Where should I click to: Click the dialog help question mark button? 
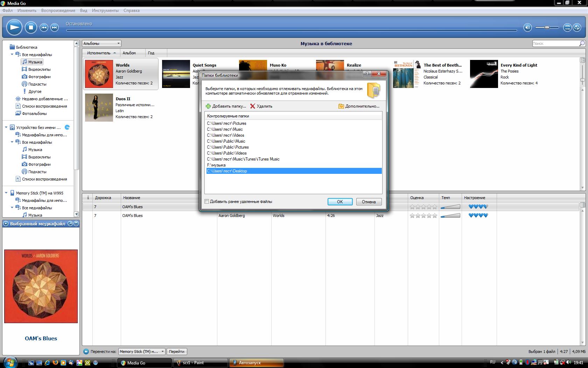point(367,74)
